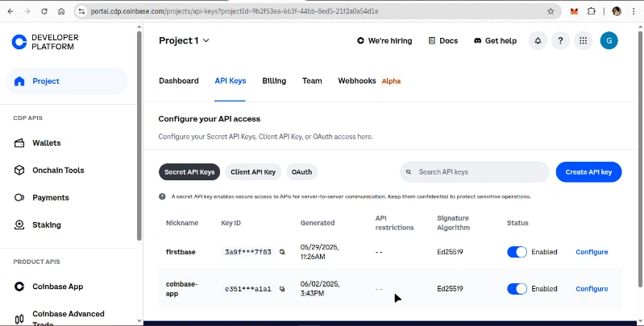Click the Coinbase Developer Platform logo

tap(45, 42)
